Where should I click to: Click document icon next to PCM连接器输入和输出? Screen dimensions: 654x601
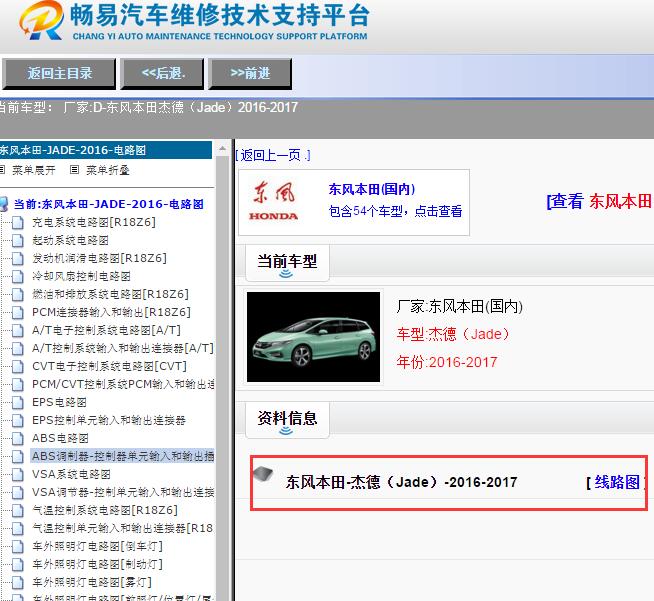point(18,312)
